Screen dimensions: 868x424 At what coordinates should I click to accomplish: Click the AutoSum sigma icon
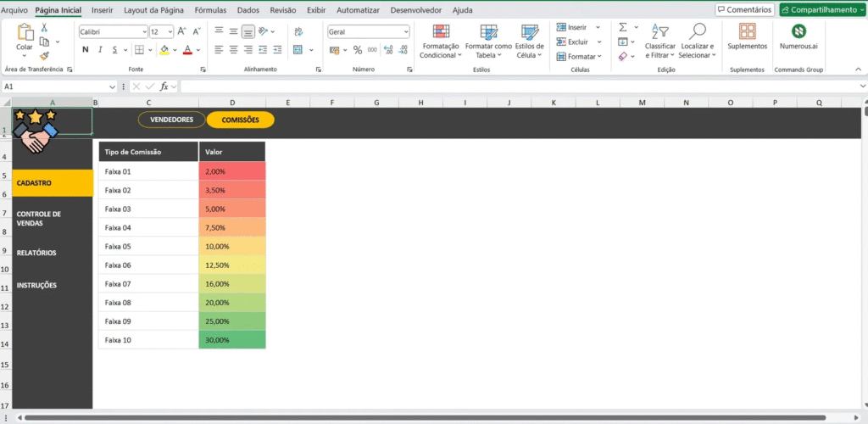pos(622,27)
